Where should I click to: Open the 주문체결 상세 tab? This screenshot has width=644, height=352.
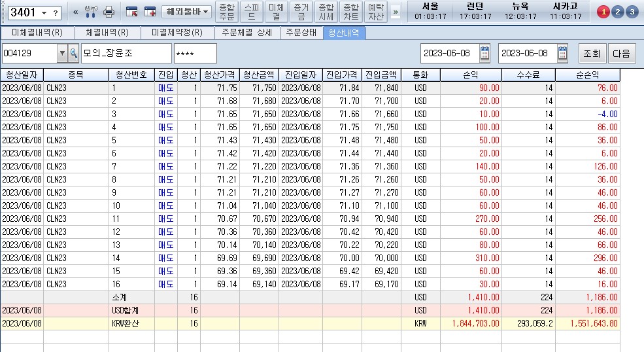[245, 33]
